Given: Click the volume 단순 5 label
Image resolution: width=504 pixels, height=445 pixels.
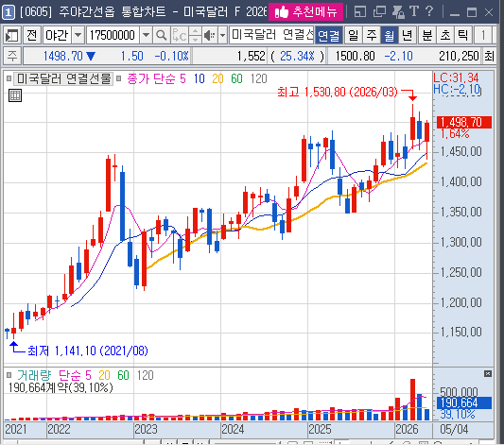Looking at the screenshot, I should [76, 375].
